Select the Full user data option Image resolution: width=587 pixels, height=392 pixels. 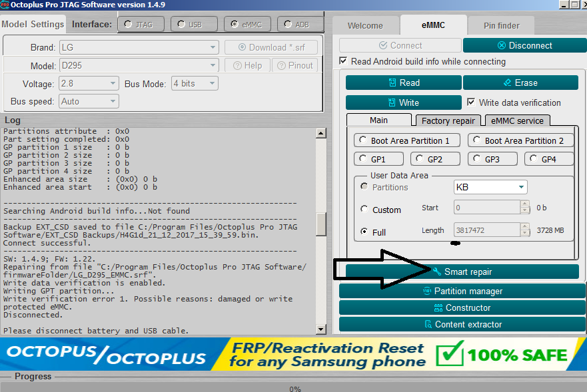pos(364,231)
